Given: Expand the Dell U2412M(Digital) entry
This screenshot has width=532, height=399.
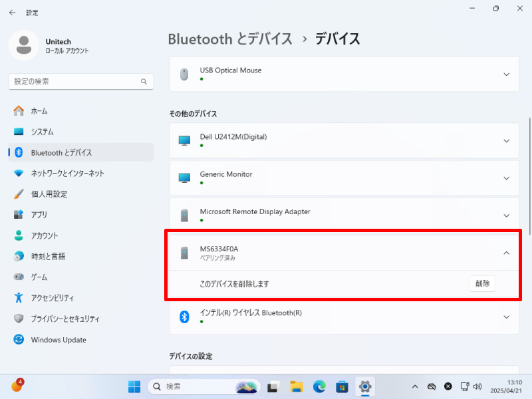Looking at the screenshot, I should [507, 141].
